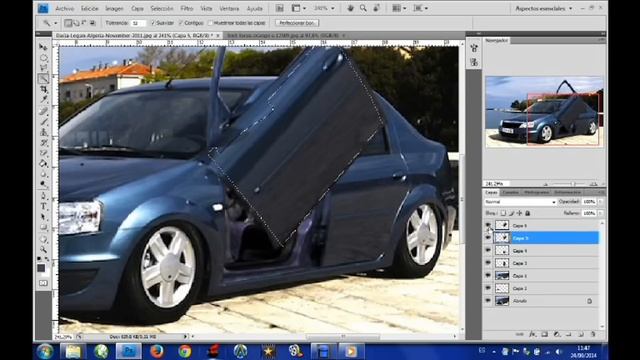Hide the Fondo background layer eye
The width and height of the screenshot is (640, 360).
tap(488, 301)
